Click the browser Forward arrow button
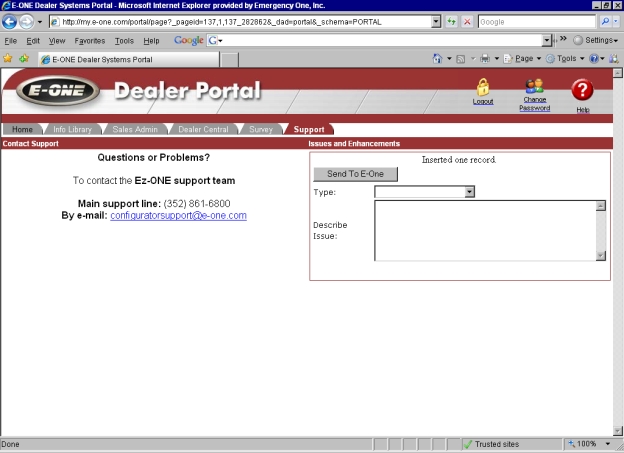Image resolution: width=624 pixels, height=453 pixels. [26, 21]
